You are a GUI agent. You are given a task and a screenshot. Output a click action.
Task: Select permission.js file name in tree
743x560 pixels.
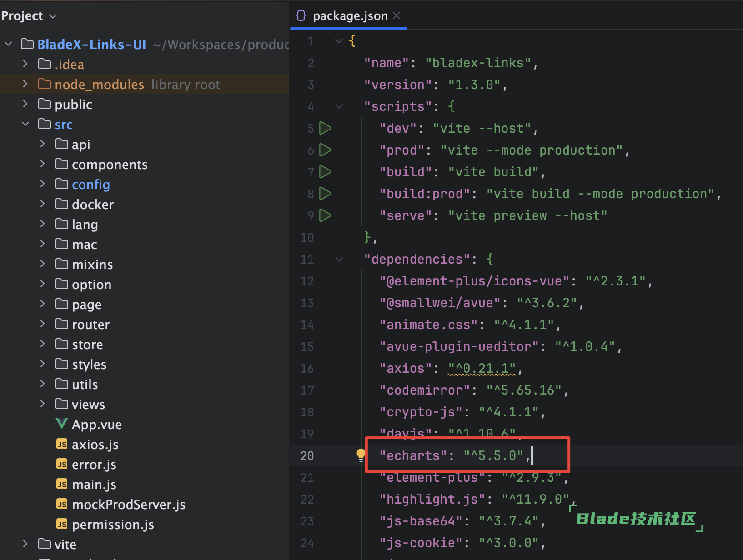pyautogui.click(x=113, y=525)
